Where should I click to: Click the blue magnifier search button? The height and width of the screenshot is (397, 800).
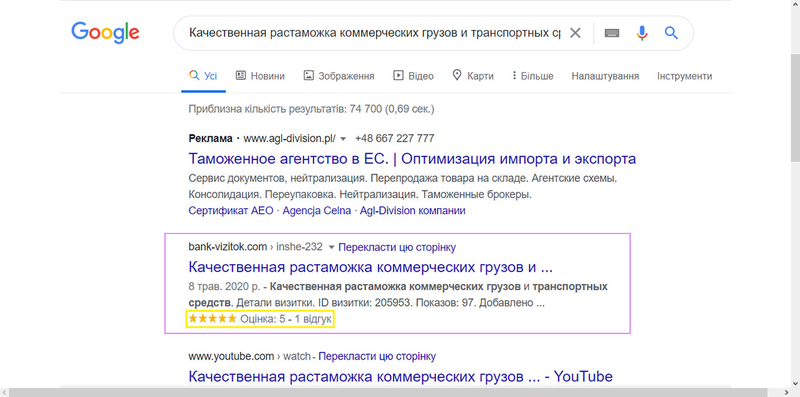[x=671, y=33]
